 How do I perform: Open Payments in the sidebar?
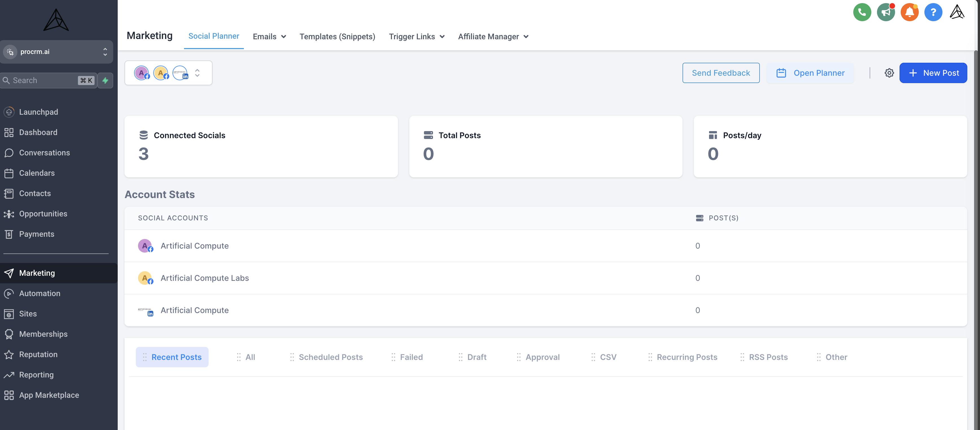point(36,234)
